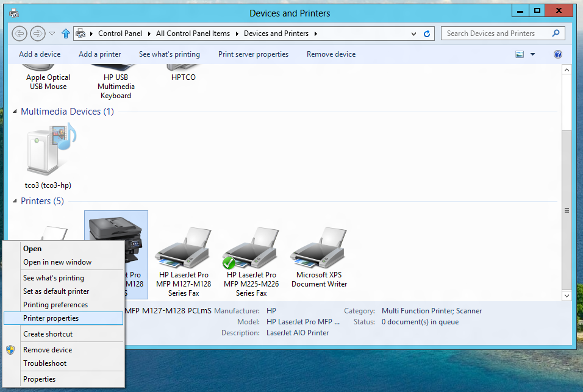Click the Back navigation arrow
The image size is (583, 392).
click(19, 34)
